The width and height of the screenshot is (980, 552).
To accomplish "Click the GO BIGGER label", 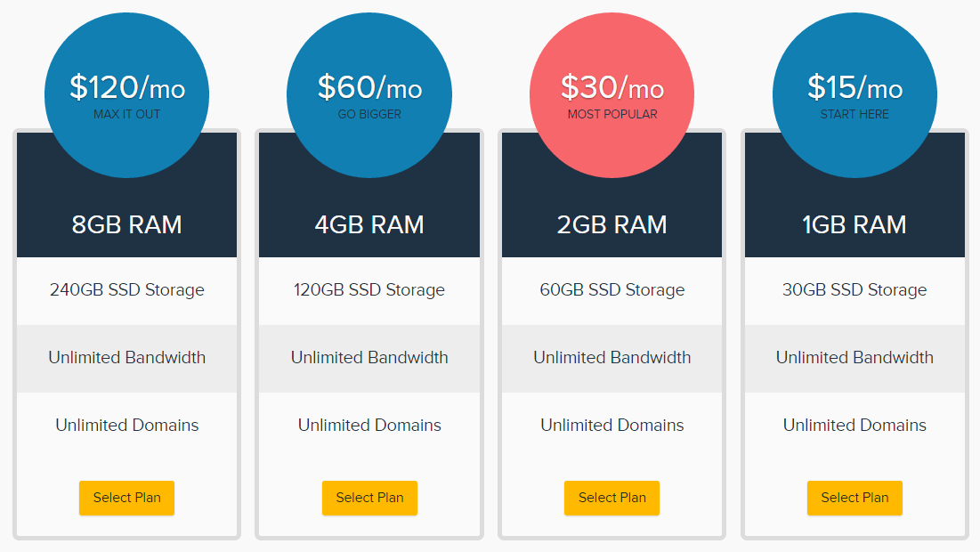I will (369, 114).
